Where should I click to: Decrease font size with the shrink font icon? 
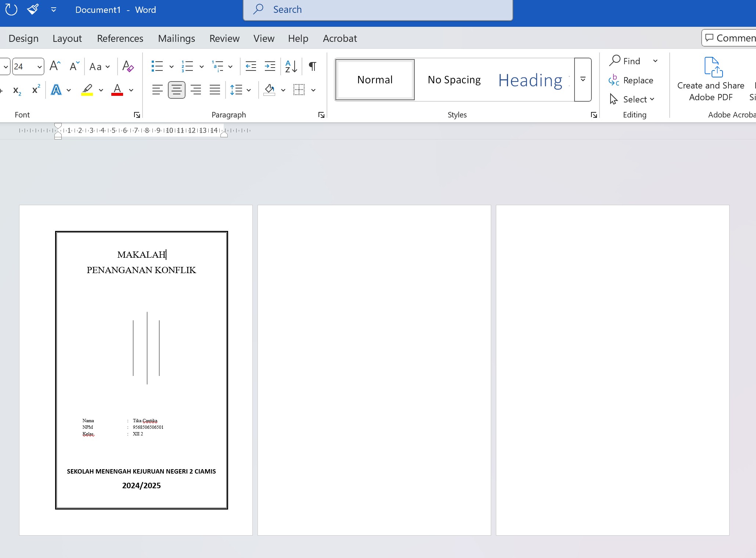coord(75,66)
